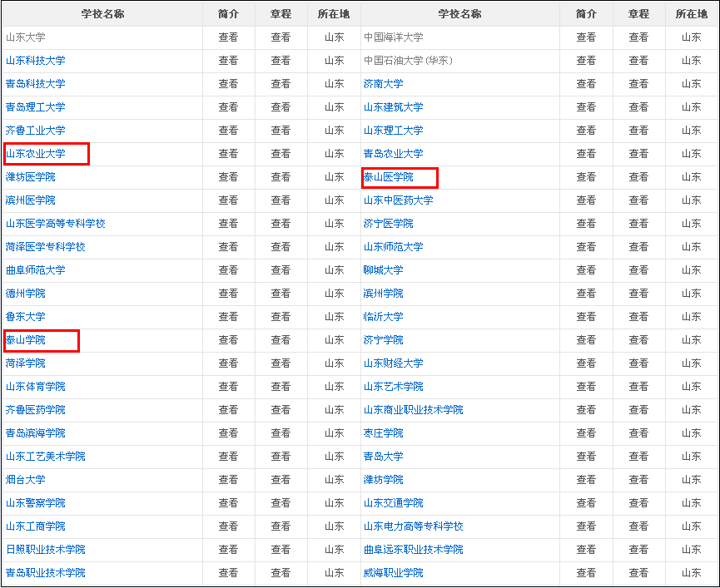Open the 山东医学高等专科学校 link

[x=56, y=224]
